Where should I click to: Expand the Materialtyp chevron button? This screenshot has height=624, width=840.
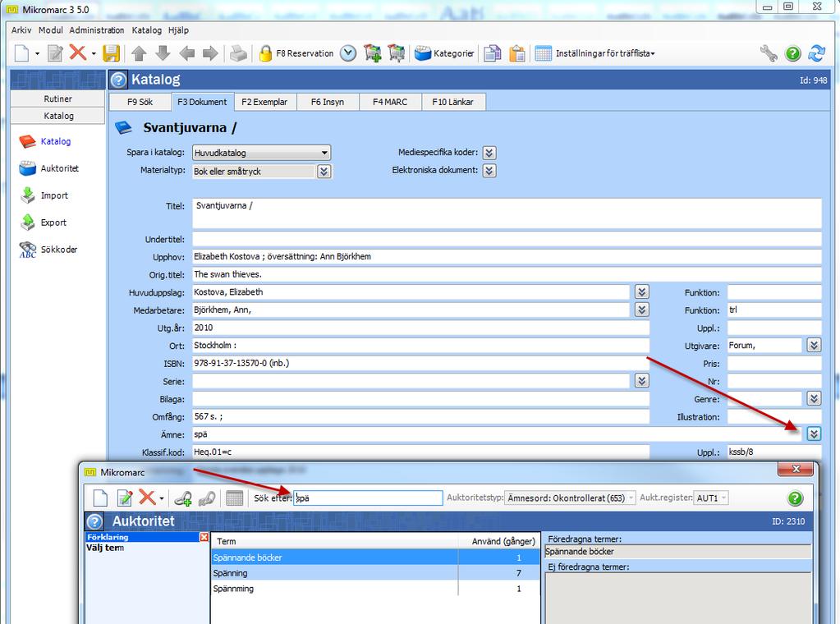click(x=324, y=172)
